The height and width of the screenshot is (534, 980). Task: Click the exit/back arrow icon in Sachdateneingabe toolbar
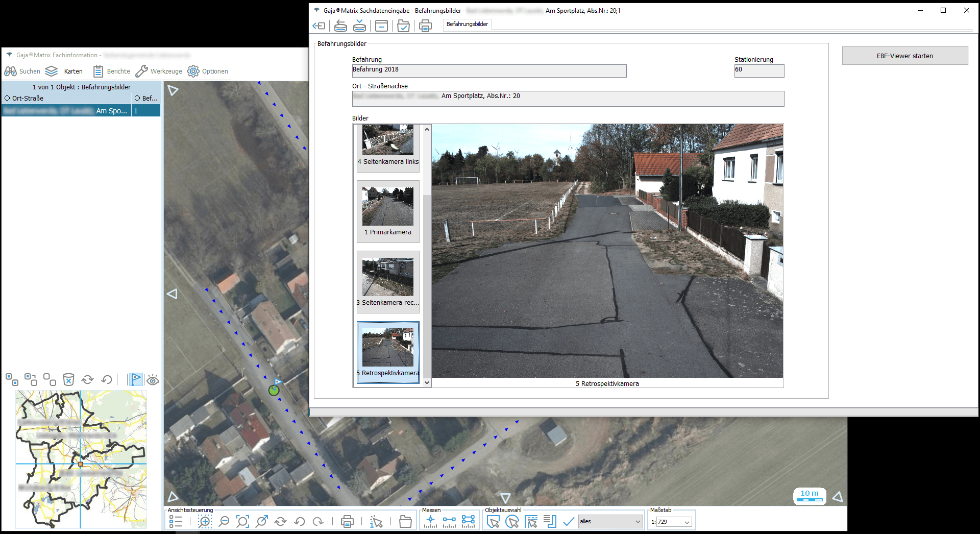[x=319, y=26]
